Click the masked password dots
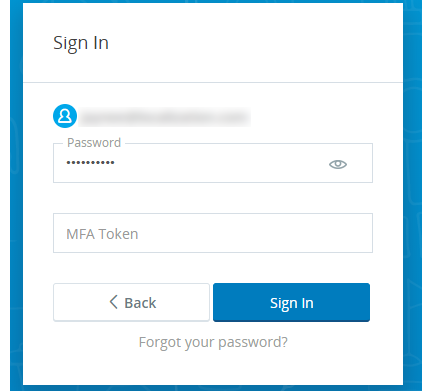The image size is (430, 391). [x=90, y=163]
